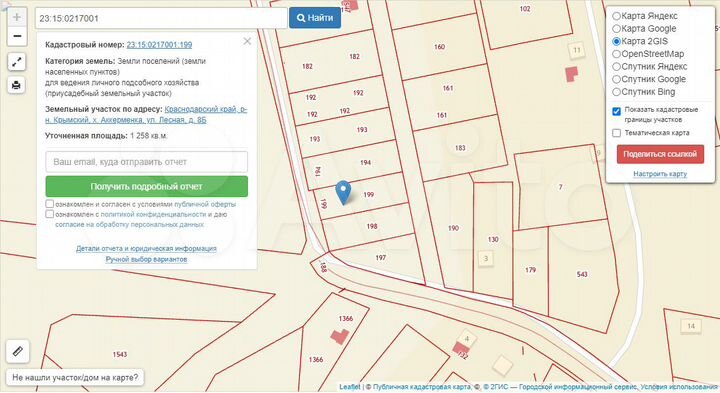Toggle show cadastral boundaries checkbox
Image resolution: width=720 pixels, height=393 pixels.
coord(616,111)
